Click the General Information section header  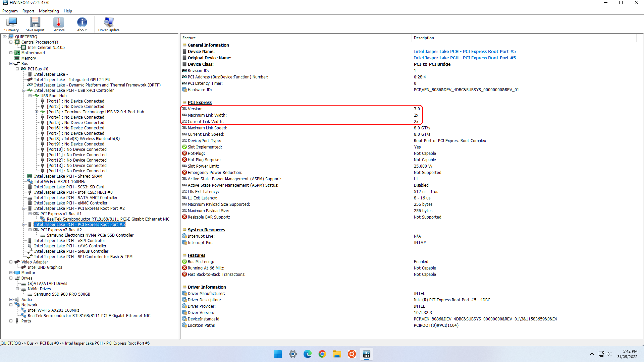pyautogui.click(x=208, y=45)
